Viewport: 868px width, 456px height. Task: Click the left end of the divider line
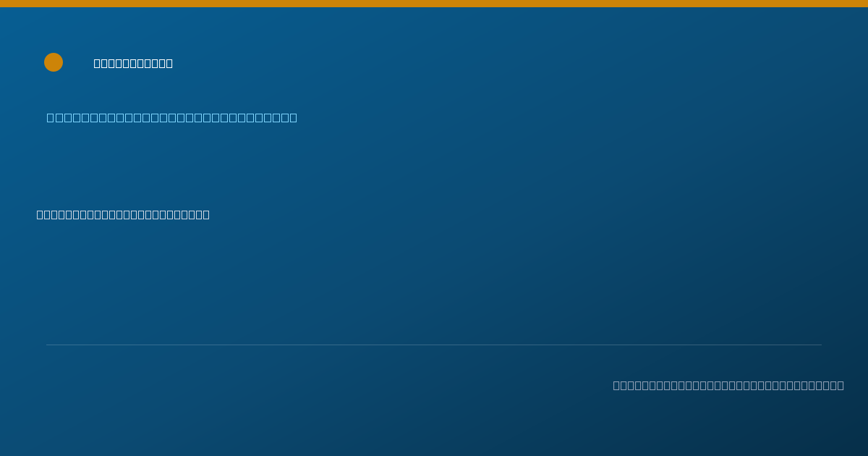47,345
